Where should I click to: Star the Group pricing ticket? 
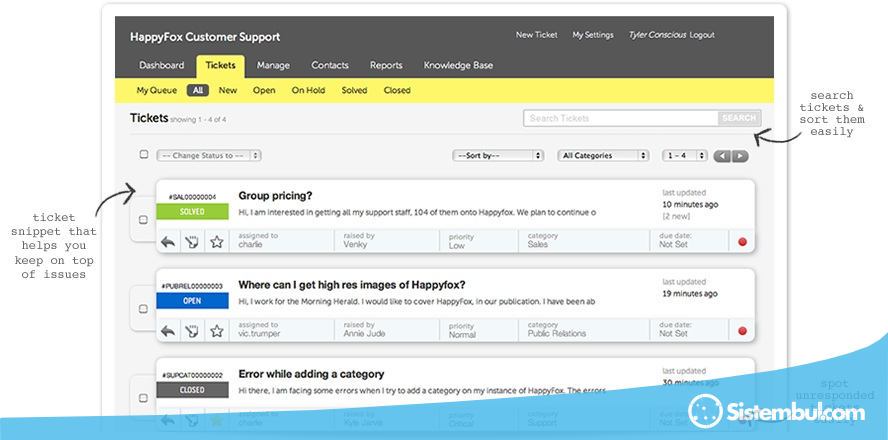point(216,242)
